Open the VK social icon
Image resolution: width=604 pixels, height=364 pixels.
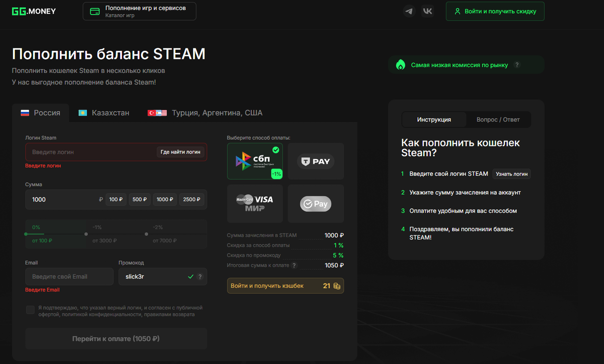(x=428, y=11)
